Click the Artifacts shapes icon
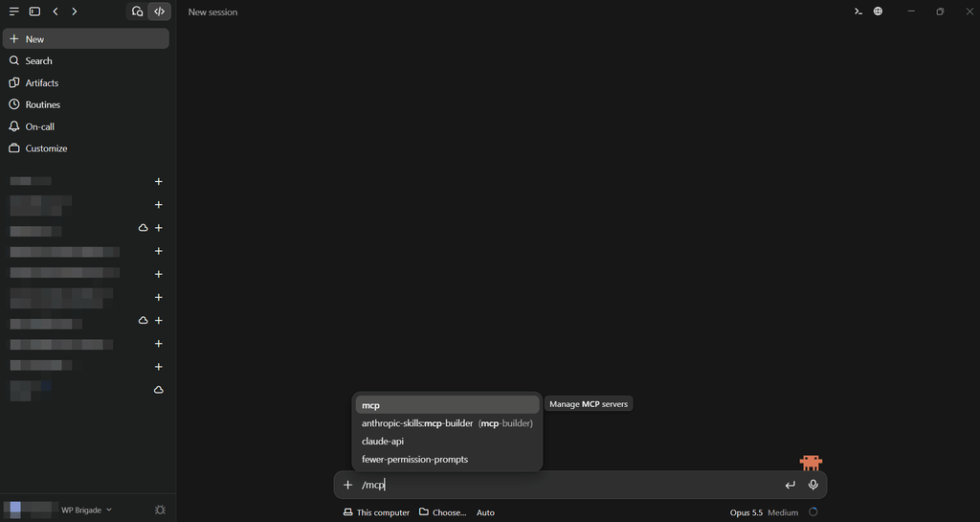 [13, 82]
